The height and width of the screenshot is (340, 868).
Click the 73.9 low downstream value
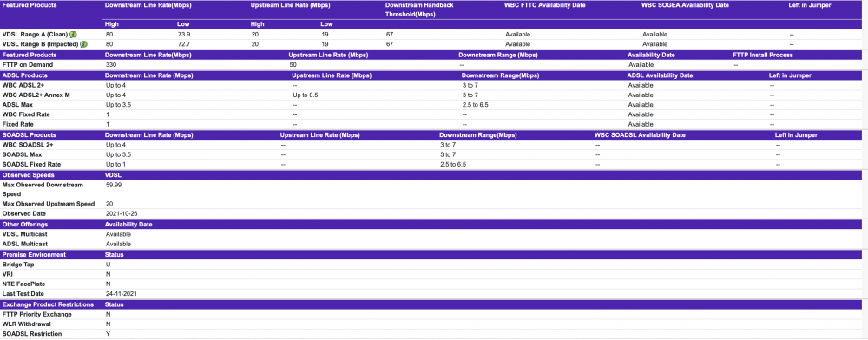[183, 35]
